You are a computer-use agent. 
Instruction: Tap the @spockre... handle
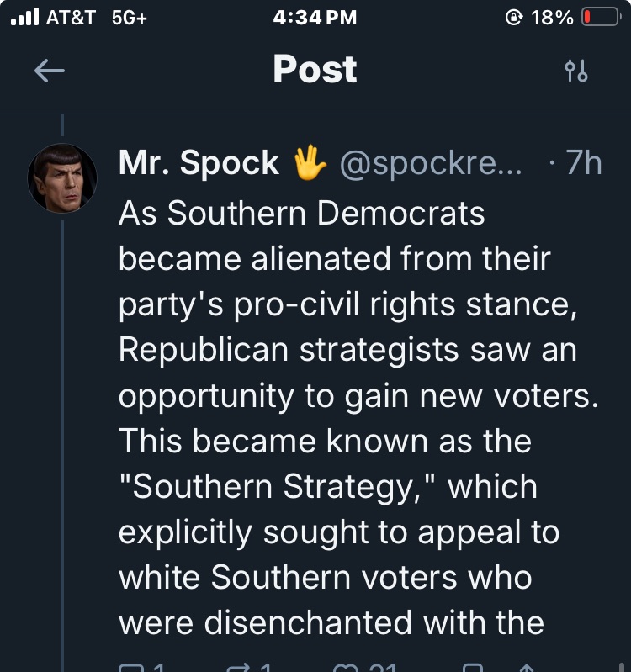pos(430,163)
